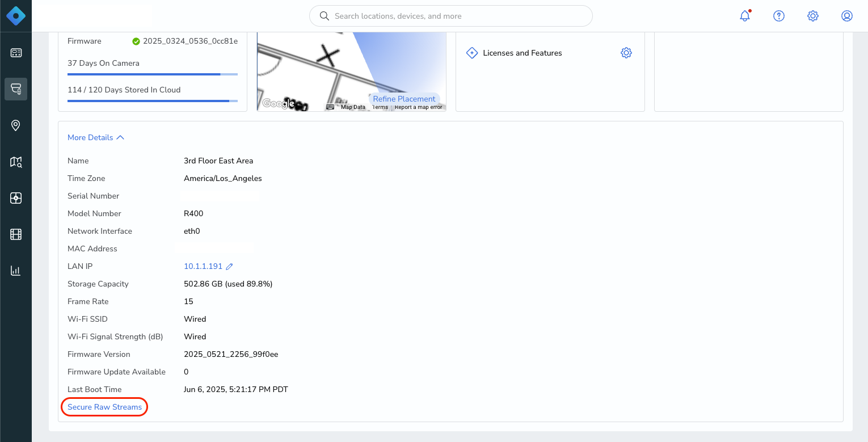Click the Wi-Fi SSID value Wired
The image size is (868, 442).
(195, 319)
